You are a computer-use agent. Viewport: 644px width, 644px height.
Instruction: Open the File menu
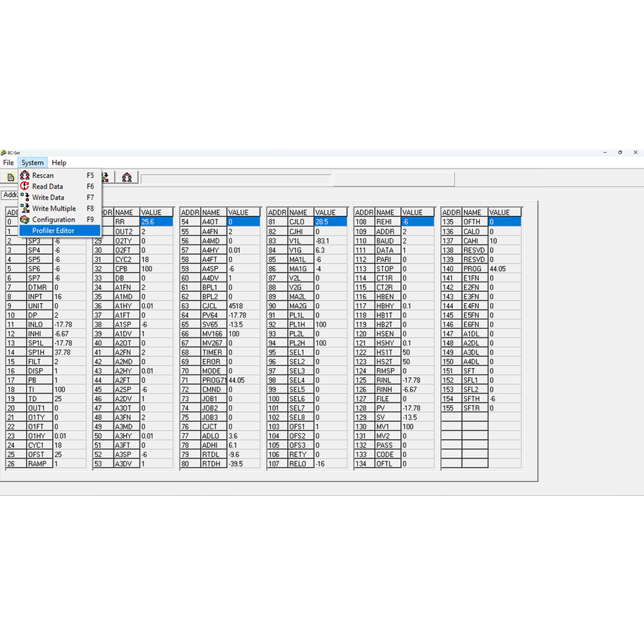[x=8, y=162]
